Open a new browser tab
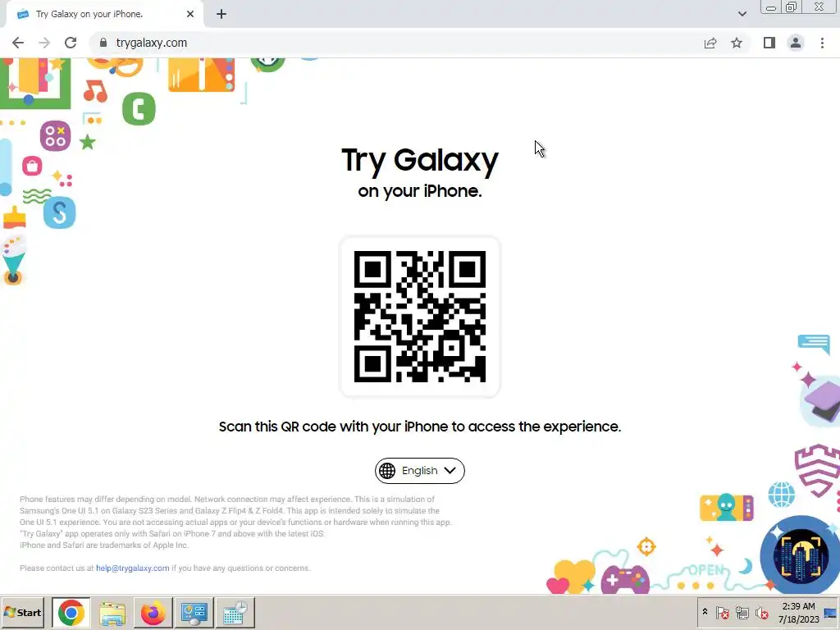The image size is (840, 630). [221, 15]
